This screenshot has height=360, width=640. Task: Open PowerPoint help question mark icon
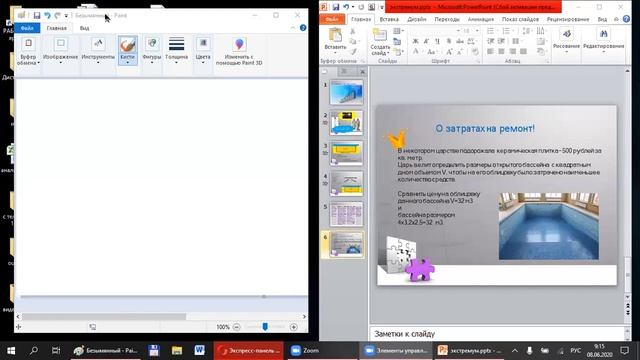pos(627,19)
